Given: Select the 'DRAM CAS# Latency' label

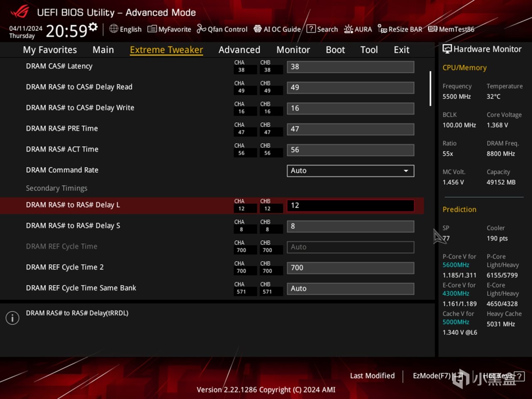Looking at the screenshot, I should click(59, 66).
